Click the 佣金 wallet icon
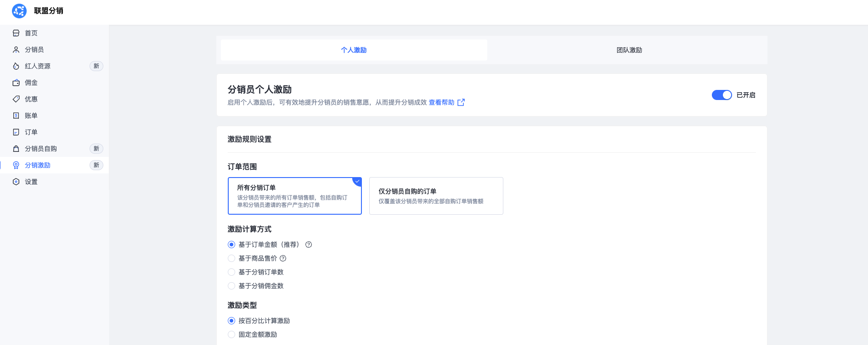The height and width of the screenshot is (345, 868). click(16, 83)
